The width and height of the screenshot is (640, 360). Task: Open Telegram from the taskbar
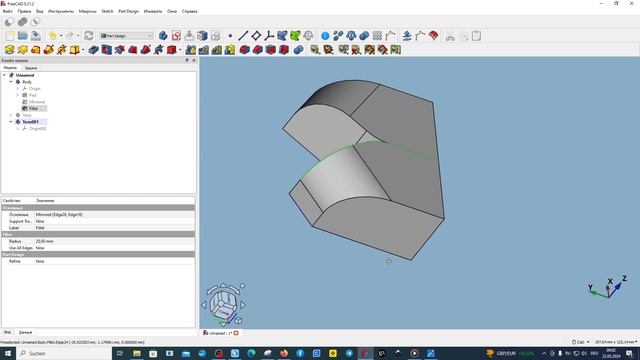(349, 353)
